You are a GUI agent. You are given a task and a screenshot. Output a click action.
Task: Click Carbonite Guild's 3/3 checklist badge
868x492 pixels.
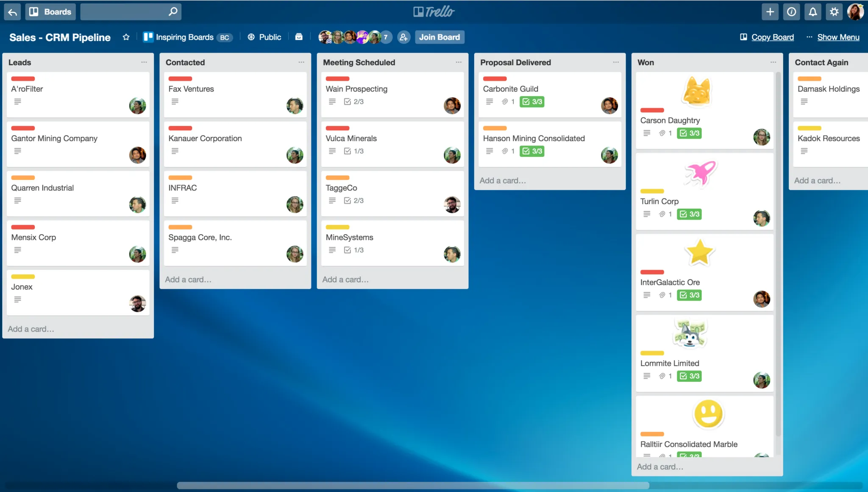coord(532,102)
